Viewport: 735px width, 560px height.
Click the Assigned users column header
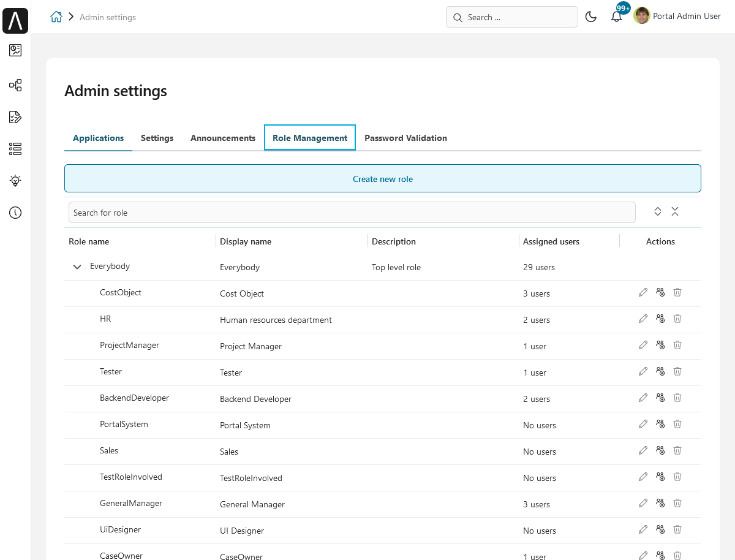pyautogui.click(x=551, y=241)
